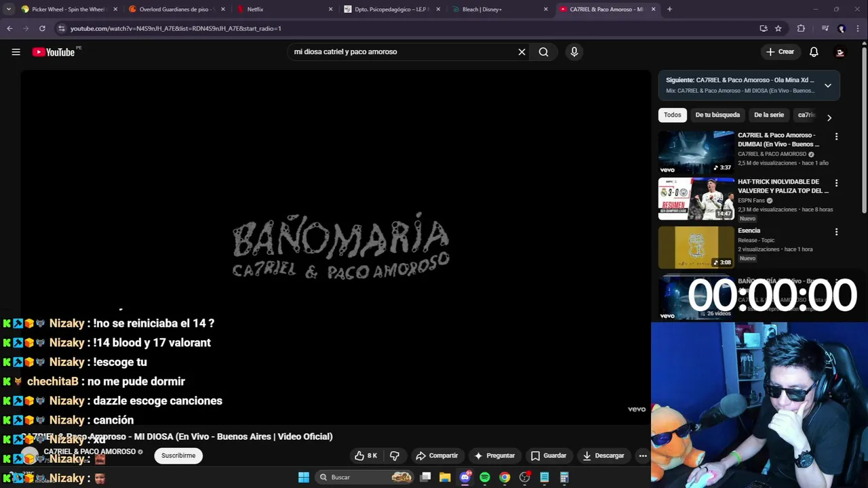Viewport: 868px width, 488px height.
Task: Open the Valverde hat-trick video thumbnail
Action: [696, 199]
